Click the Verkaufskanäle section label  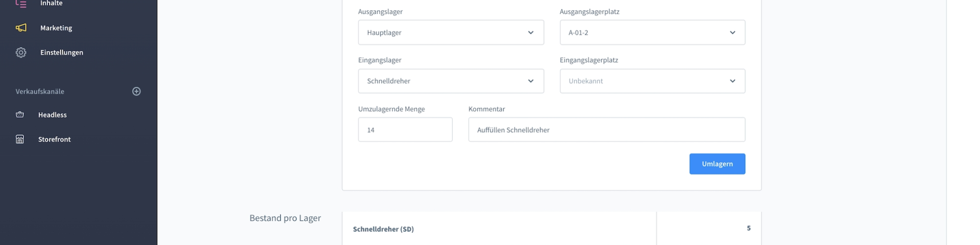pos(40,91)
